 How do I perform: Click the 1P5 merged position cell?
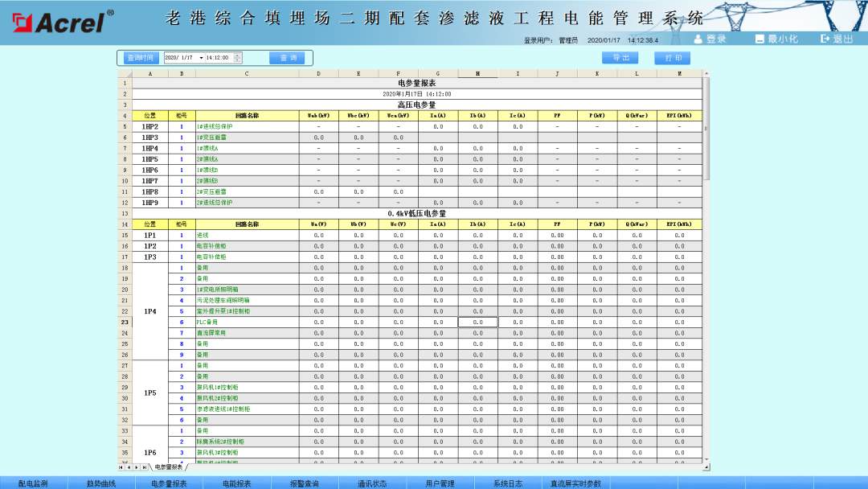coord(150,392)
